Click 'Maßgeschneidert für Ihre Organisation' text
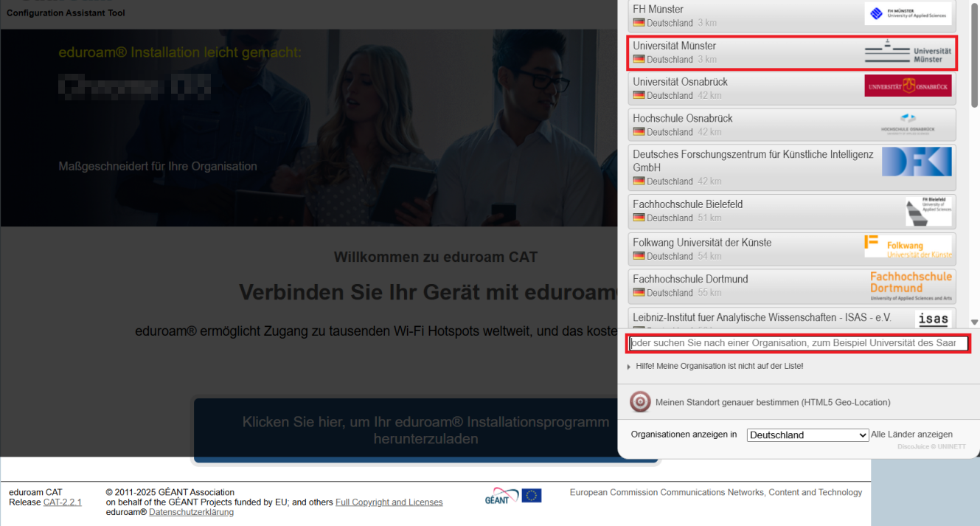980x526 pixels. pyautogui.click(x=158, y=167)
